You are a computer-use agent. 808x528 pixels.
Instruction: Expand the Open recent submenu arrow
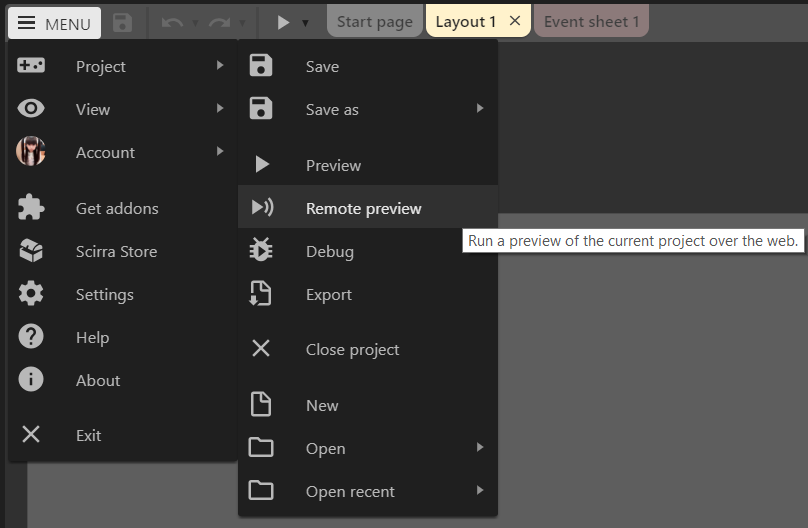[480, 490]
